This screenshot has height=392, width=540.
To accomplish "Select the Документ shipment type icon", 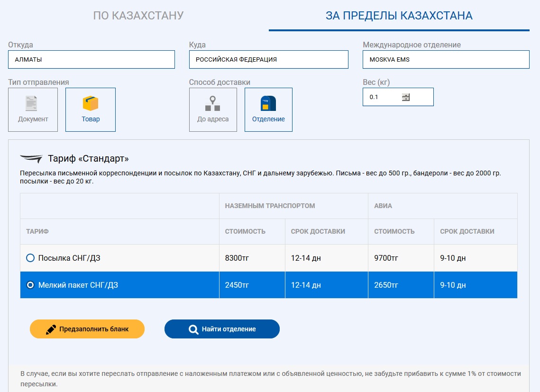I will (31, 103).
